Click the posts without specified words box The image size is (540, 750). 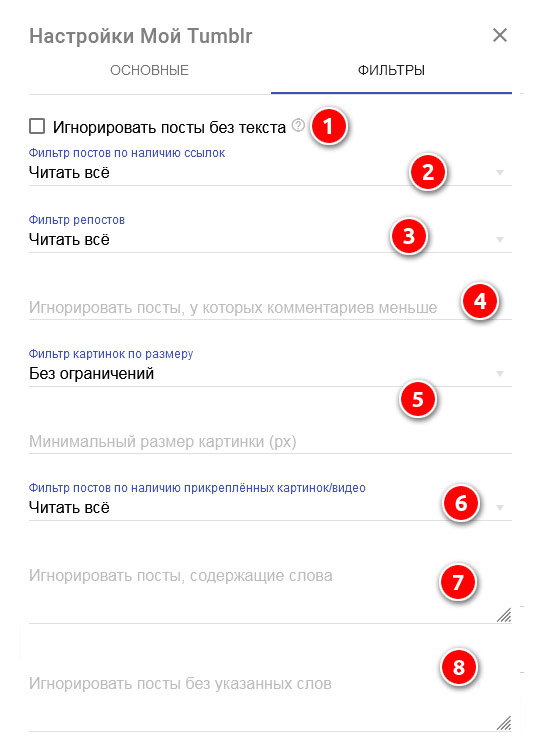(270, 701)
